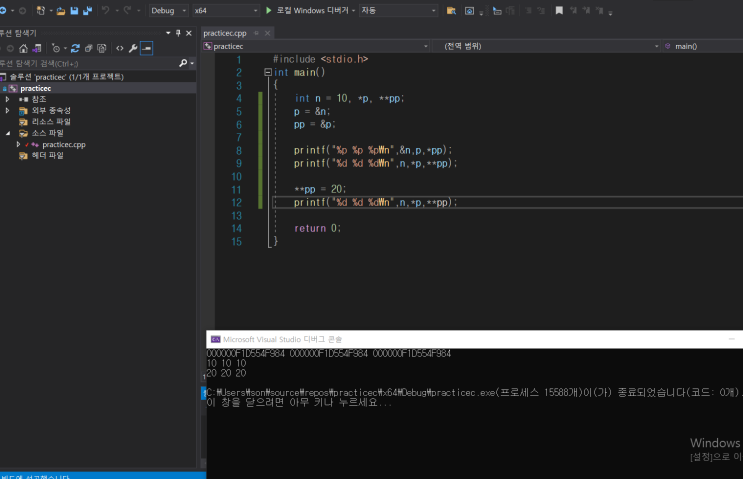Click the Undo arrow icon
This screenshot has height=479, width=743.
pyautogui.click(x=106, y=10)
